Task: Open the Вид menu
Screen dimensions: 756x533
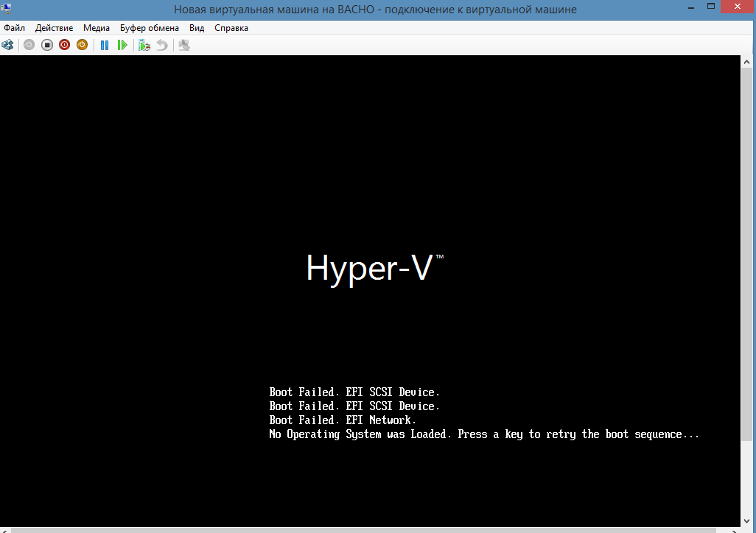Action: pos(197,28)
